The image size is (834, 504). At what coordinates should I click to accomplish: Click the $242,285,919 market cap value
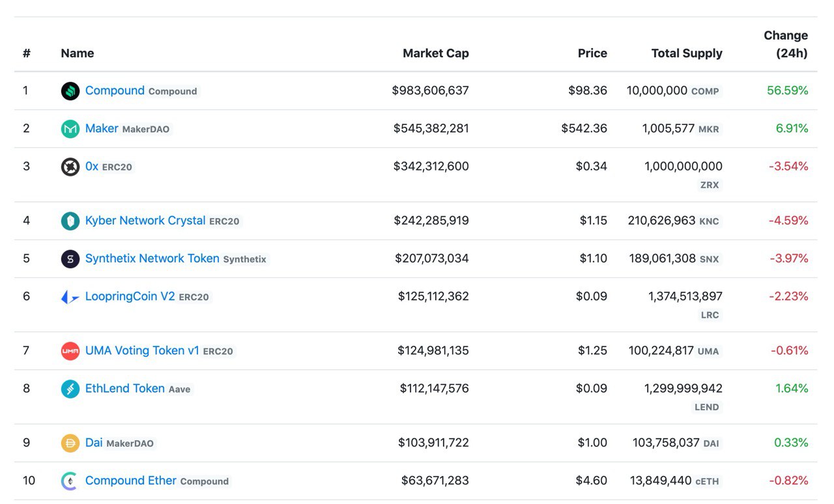tap(431, 220)
